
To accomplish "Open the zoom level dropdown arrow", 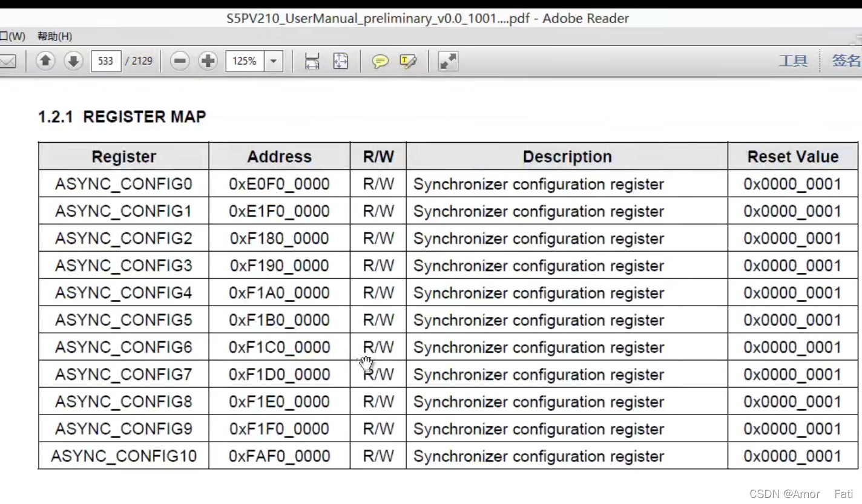I will coord(274,61).
